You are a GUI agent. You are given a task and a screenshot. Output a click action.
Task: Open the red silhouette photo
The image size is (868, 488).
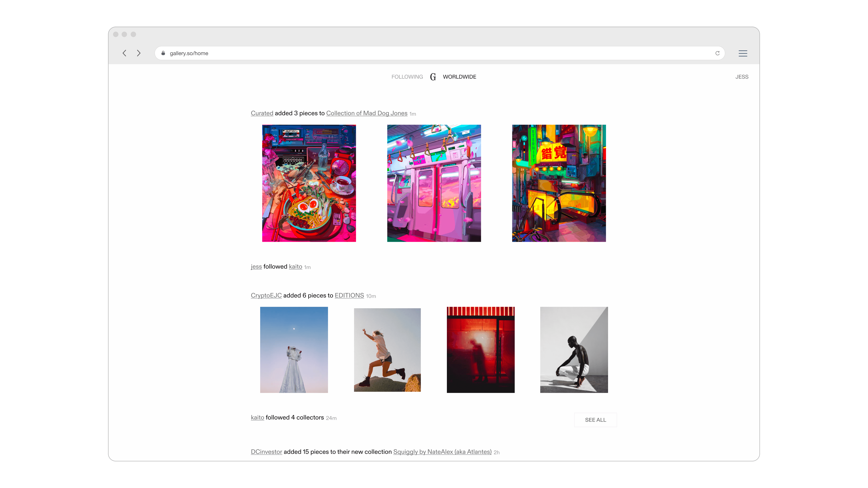[x=481, y=350]
